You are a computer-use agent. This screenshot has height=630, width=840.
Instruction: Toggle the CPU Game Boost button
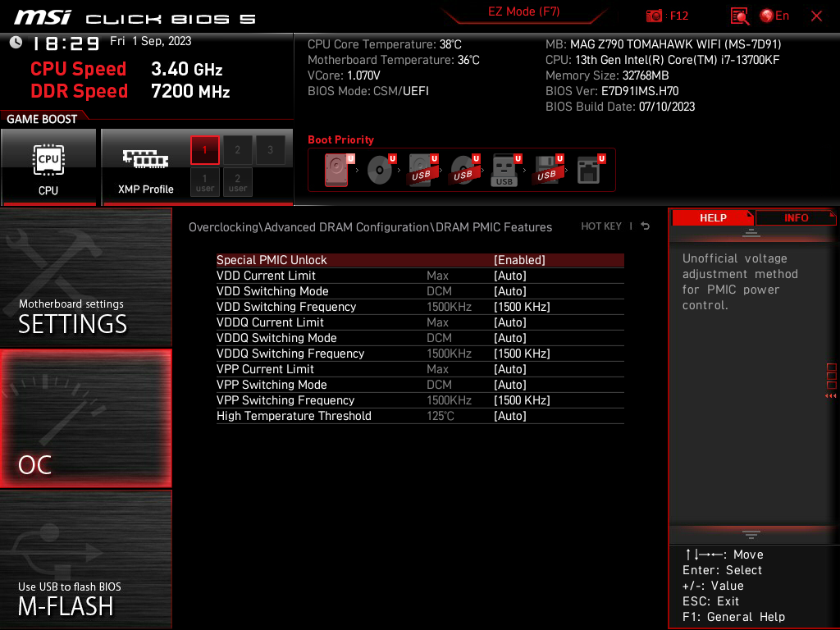click(x=48, y=167)
